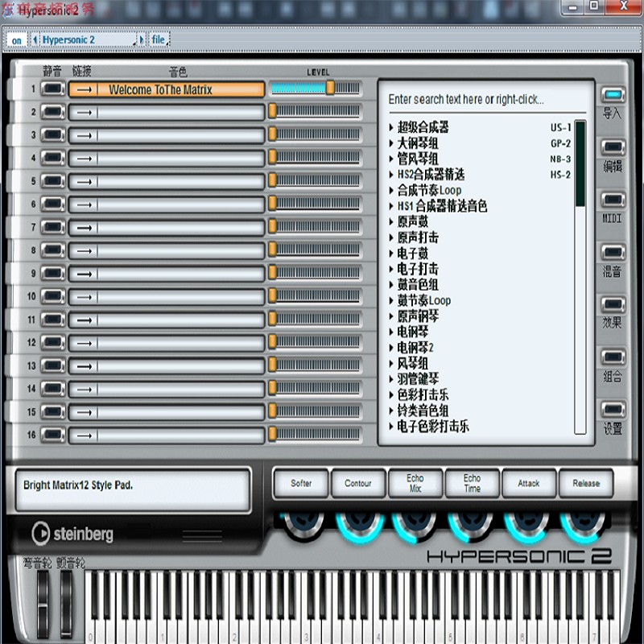The height and width of the screenshot is (644, 644).
Task: Click the link arrow on slot 9
Action: click(84, 274)
